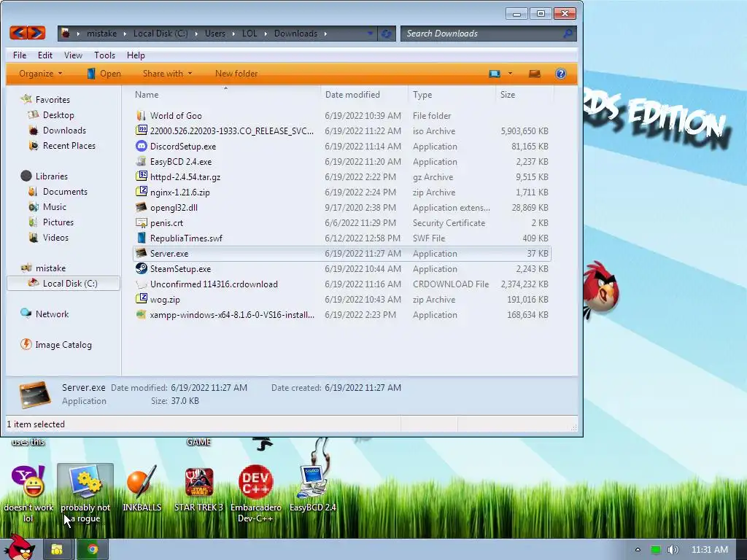Select Image Catalog in navigation pane
This screenshot has height=560, width=747.
pos(63,344)
